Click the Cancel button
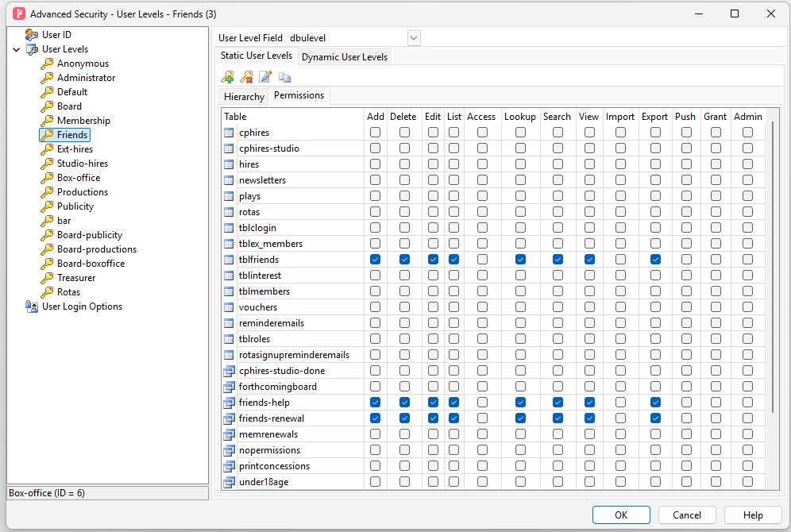Image resolution: width=791 pixels, height=532 pixels. (x=687, y=515)
